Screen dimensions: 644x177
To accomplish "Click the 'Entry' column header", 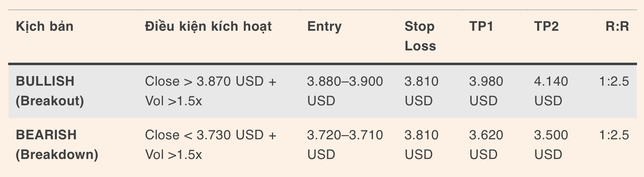I will point(324,27).
